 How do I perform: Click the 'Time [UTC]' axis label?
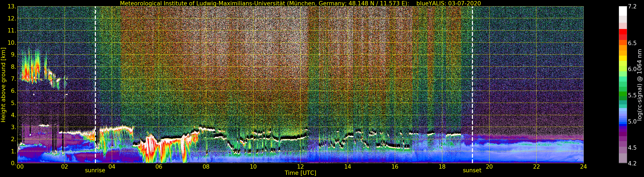pyautogui.click(x=300, y=173)
